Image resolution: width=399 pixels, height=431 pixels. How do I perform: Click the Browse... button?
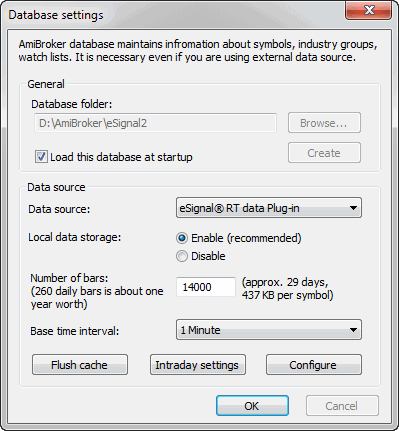pyautogui.click(x=324, y=123)
